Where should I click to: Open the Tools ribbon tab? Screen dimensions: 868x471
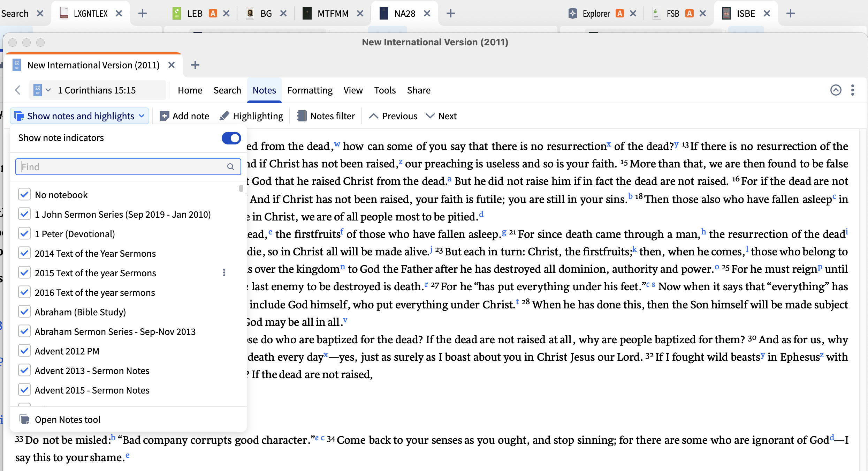[x=385, y=90]
